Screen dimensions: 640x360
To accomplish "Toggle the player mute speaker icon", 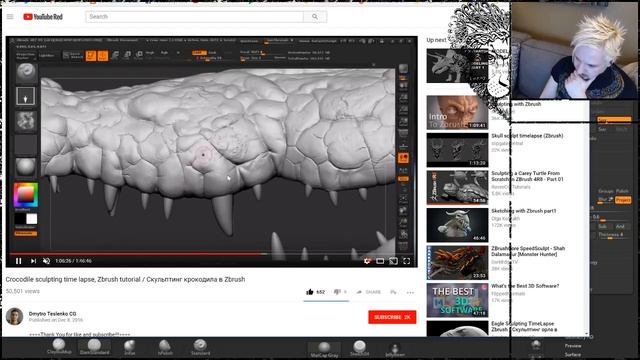I will [x=47, y=261].
